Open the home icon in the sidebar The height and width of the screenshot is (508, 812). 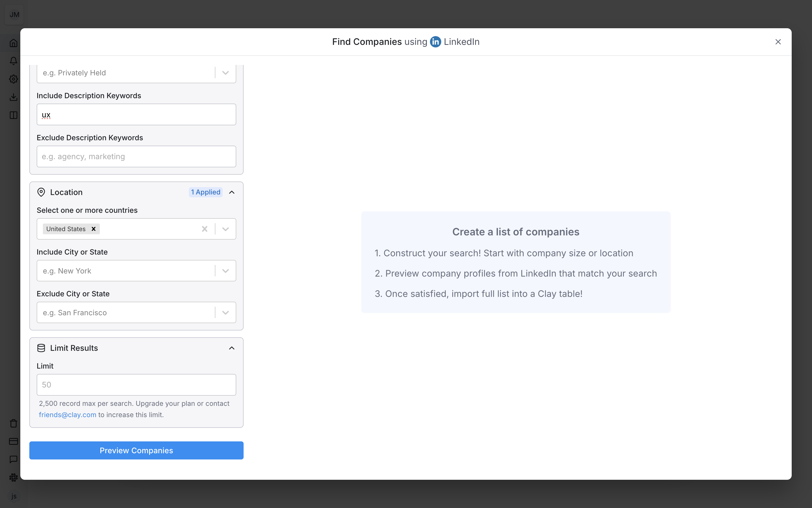click(14, 43)
